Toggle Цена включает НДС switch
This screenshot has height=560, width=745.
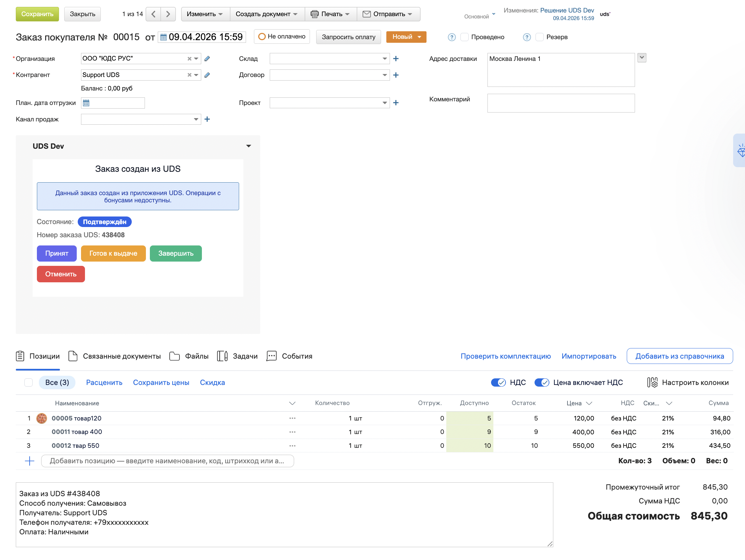(x=541, y=383)
